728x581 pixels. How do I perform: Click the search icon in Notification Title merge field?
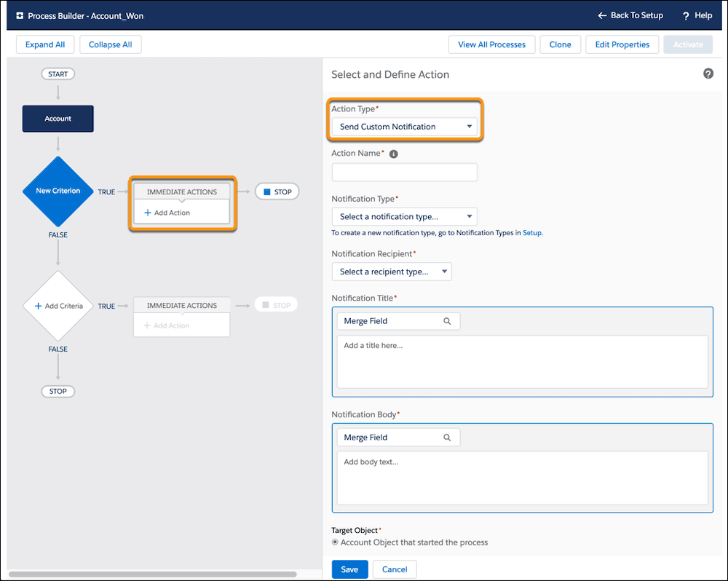(x=447, y=321)
